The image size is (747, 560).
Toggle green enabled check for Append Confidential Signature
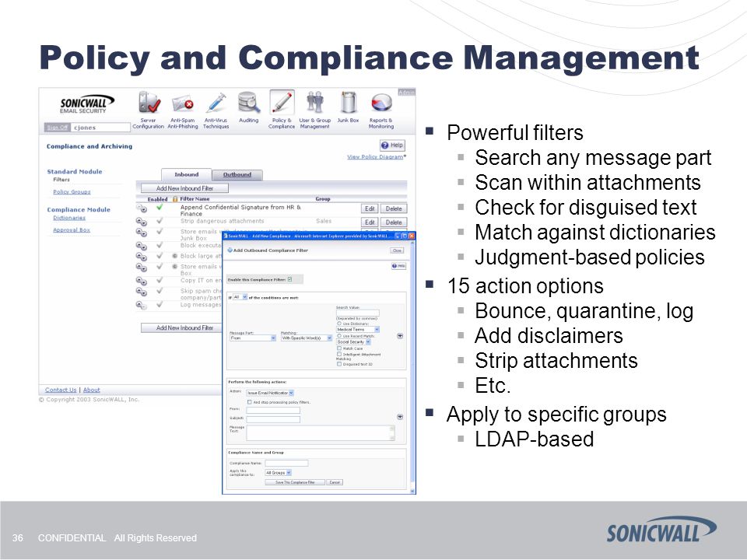point(160,207)
